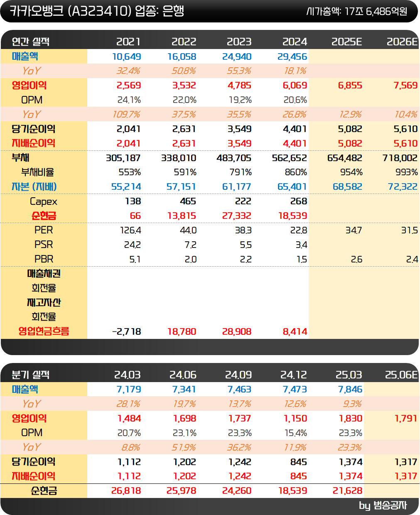Image resolution: width=420 pixels, height=515 pixels.
Task: Click the quarterly 순현금 value 24,260
Action: [x=237, y=491]
